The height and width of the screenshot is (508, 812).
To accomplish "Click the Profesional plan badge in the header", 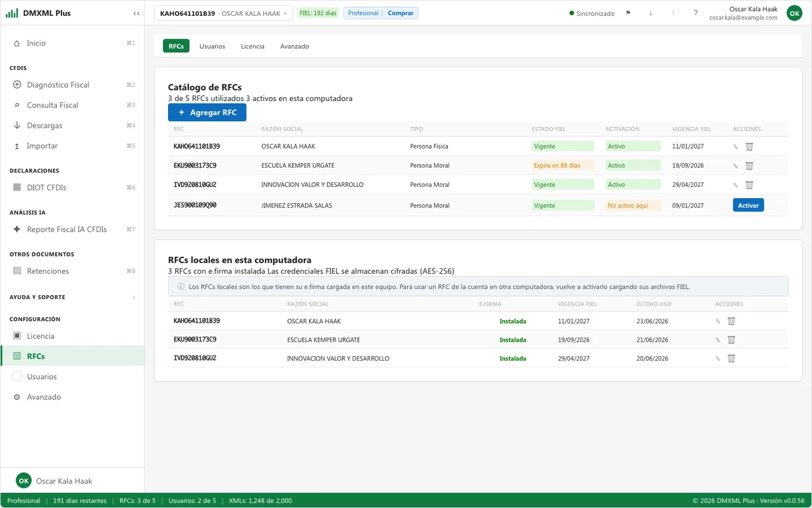I will click(x=363, y=13).
